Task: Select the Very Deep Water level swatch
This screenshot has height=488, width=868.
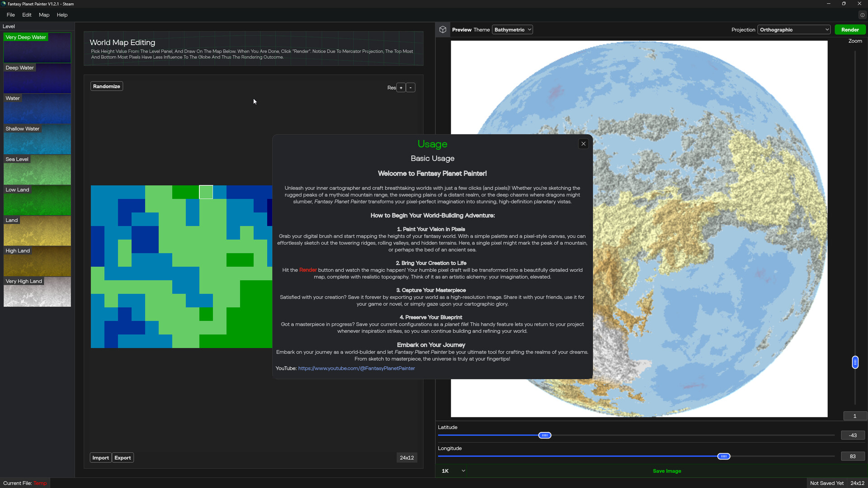Action: tap(37, 47)
